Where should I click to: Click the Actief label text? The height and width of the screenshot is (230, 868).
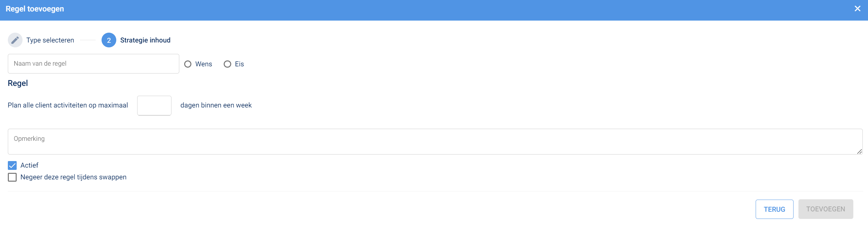pos(29,165)
